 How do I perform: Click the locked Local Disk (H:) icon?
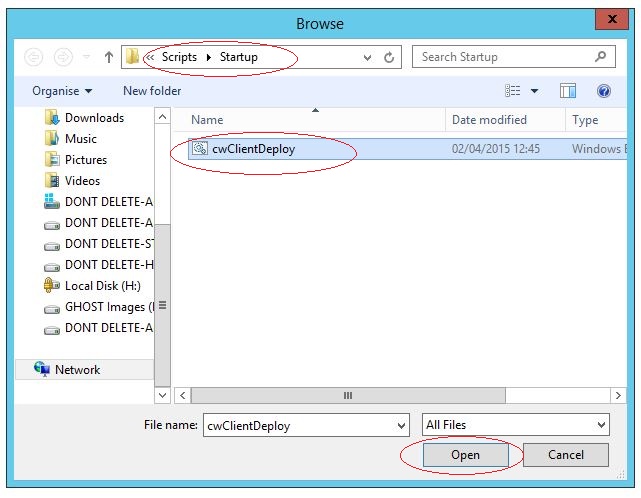pyautogui.click(x=52, y=285)
